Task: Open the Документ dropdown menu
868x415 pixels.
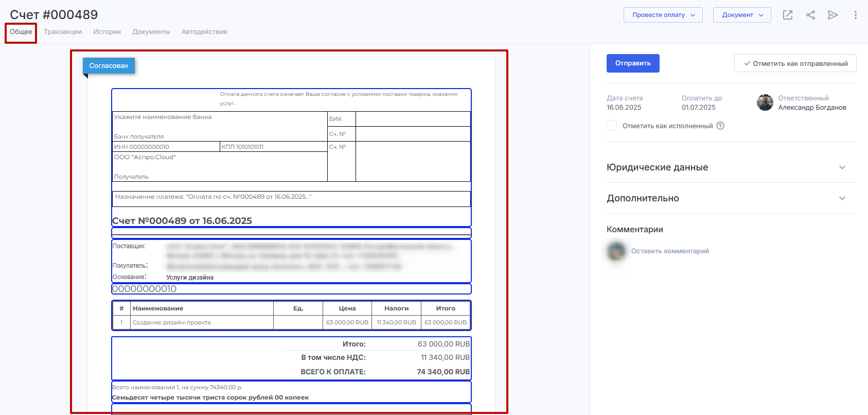Action: [741, 15]
